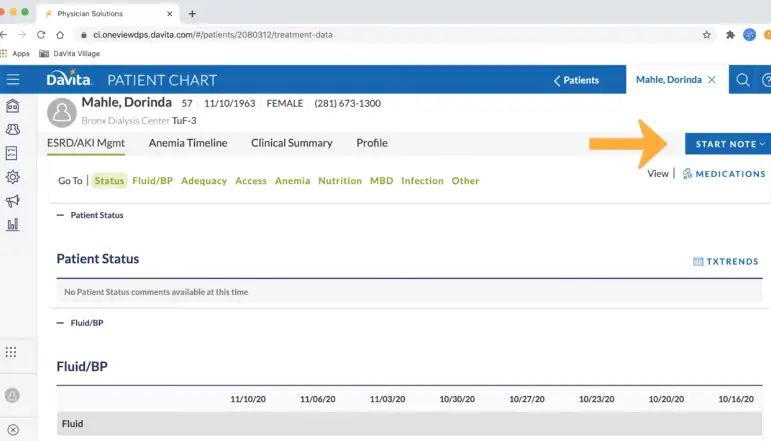Open the hamburger navigation menu
771x441 pixels.
click(x=13, y=80)
